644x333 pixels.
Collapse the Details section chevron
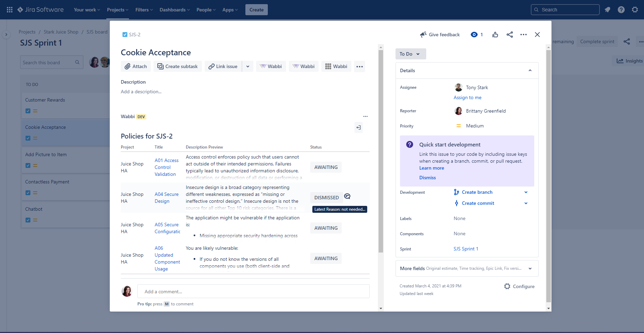click(x=530, y=70)
